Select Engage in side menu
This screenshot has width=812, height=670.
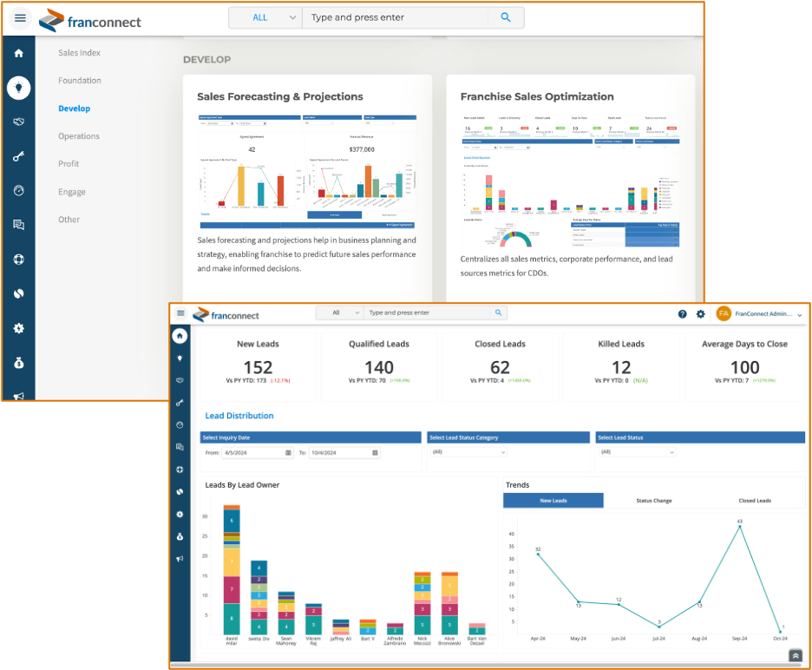72,192
